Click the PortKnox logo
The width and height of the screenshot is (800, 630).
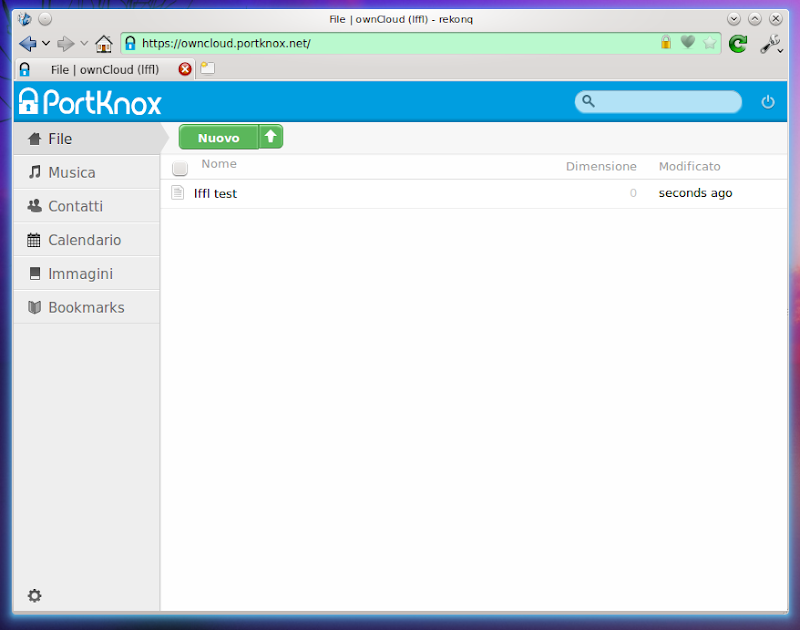pos(90,102)
